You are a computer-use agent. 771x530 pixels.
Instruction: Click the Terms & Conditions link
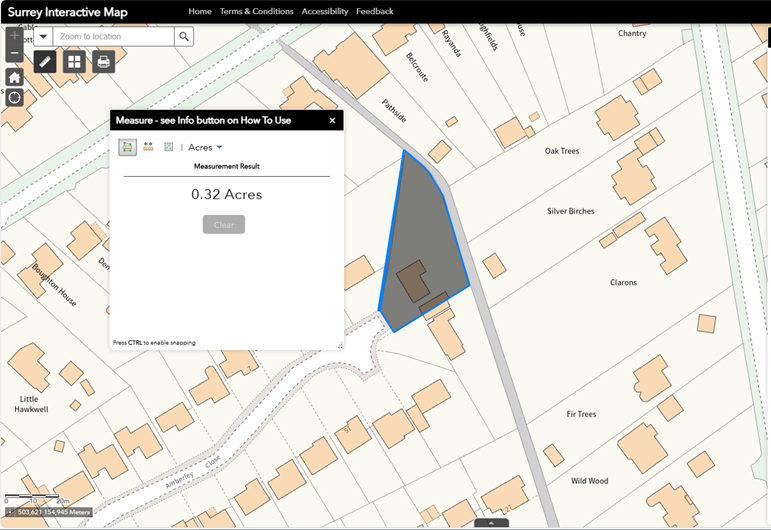pos(256,11)
